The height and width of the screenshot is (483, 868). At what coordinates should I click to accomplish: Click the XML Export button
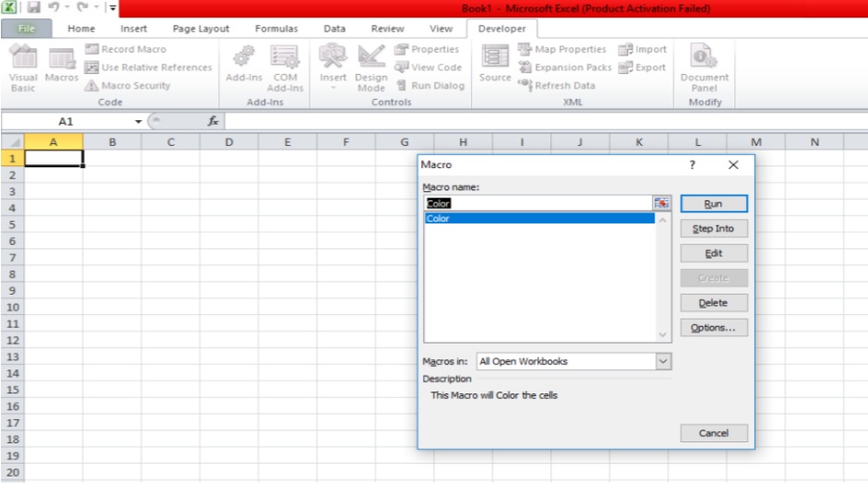coord(642,67)
